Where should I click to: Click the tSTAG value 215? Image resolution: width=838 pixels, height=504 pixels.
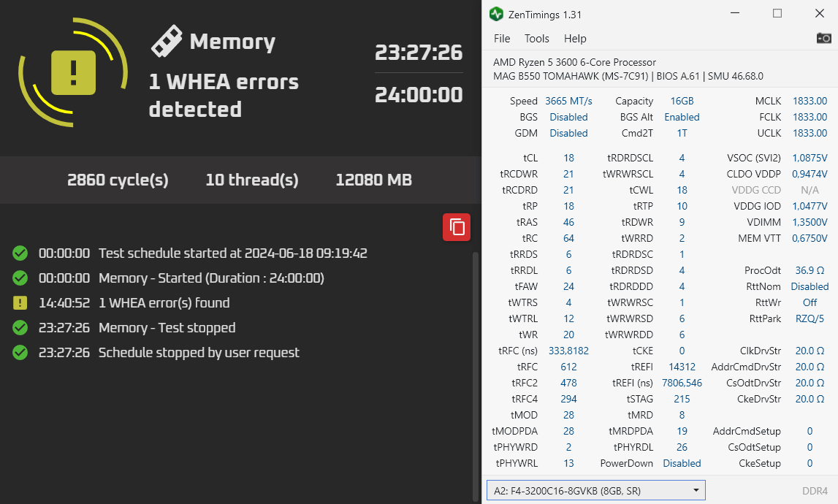pyautogui.click(x=682, y=399)
